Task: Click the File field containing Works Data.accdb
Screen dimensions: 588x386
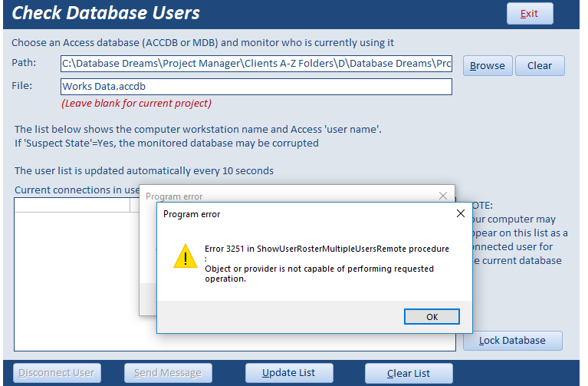Action: (x=256, y=87)
